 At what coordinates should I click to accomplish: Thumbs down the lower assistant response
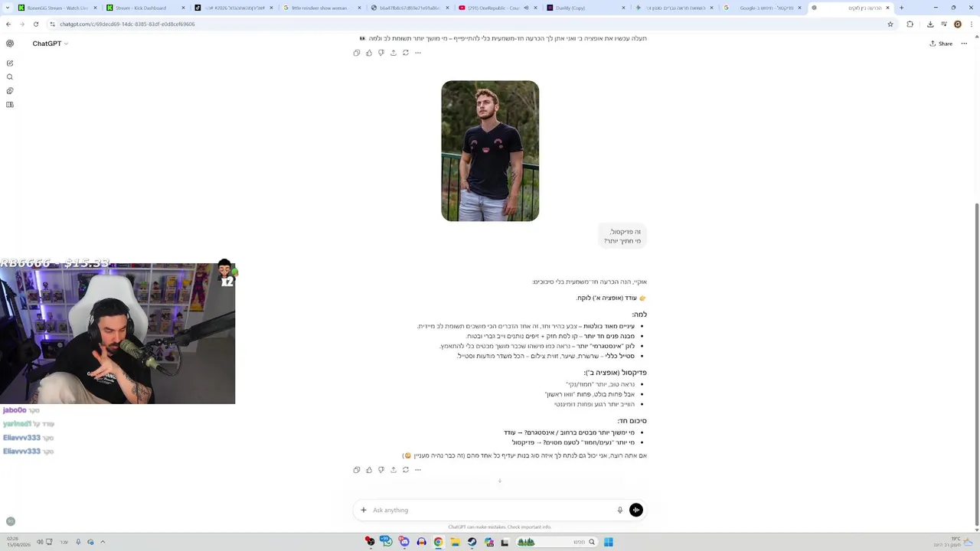click(x=381, y=470)
